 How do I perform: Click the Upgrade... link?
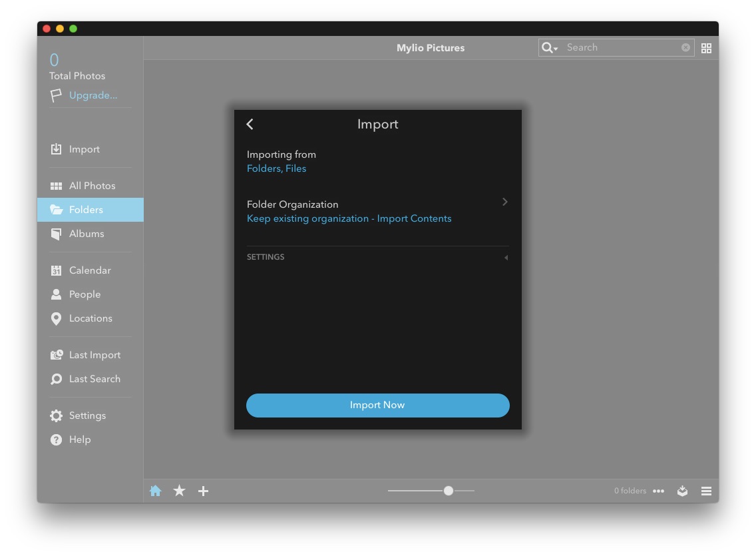point(93,95)
